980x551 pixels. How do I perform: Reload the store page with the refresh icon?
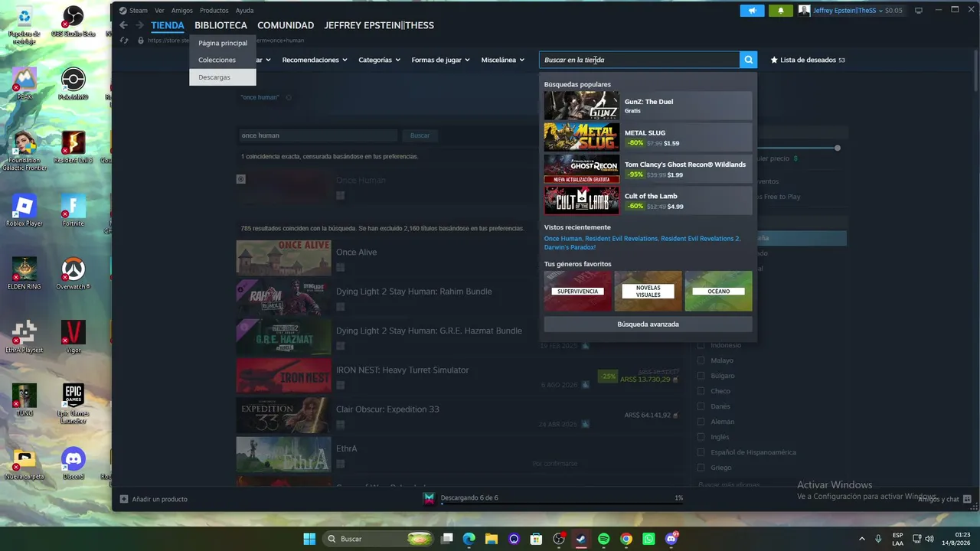[x=125, y=41]
